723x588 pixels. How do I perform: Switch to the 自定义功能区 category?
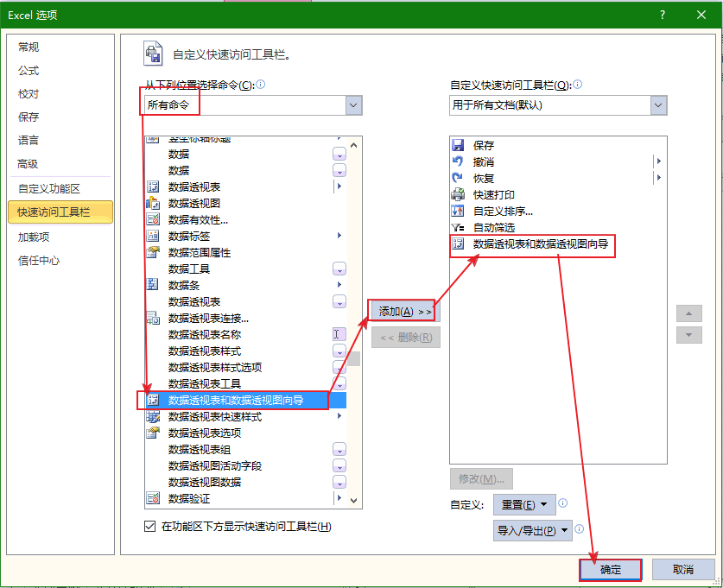pyautogui.click(x=49, y=188)
